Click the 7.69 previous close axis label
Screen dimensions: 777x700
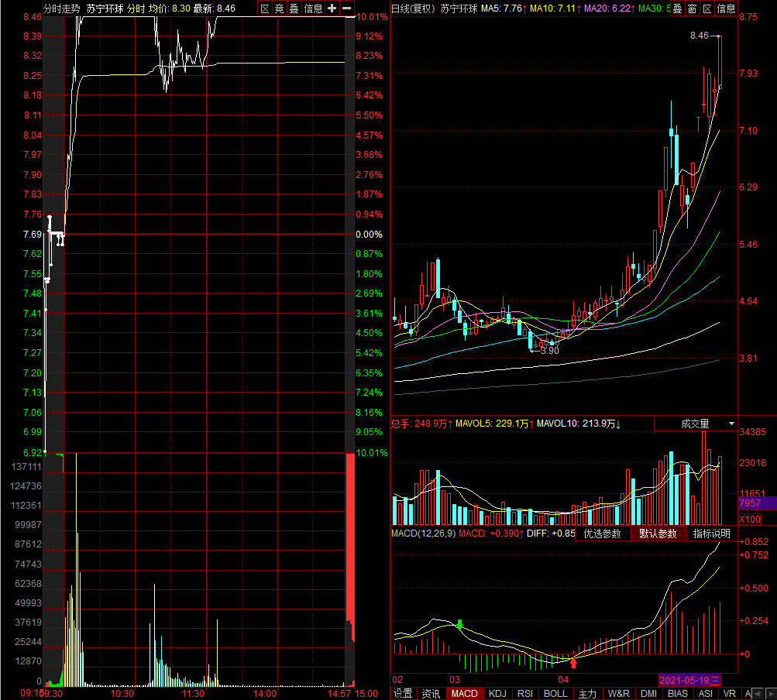point(33,235)
